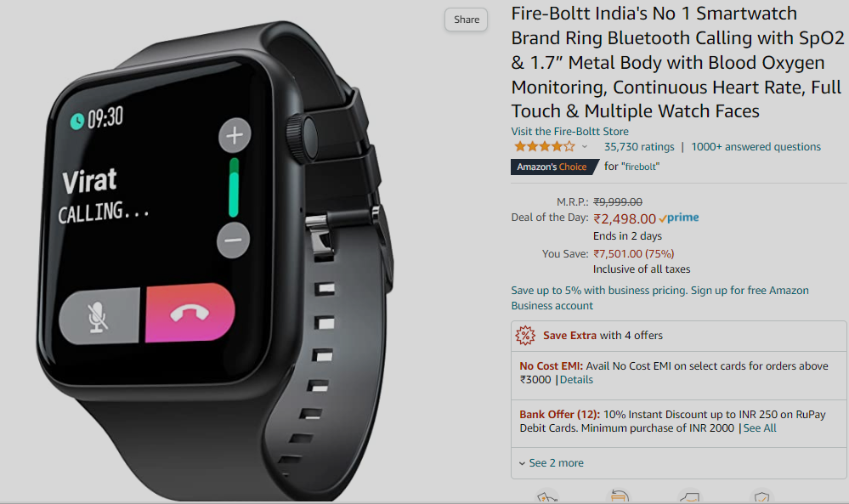Click the green volume bar on watch
Image resolution: width=849 pixels, height=504 pixels.
tap(234, 188)
